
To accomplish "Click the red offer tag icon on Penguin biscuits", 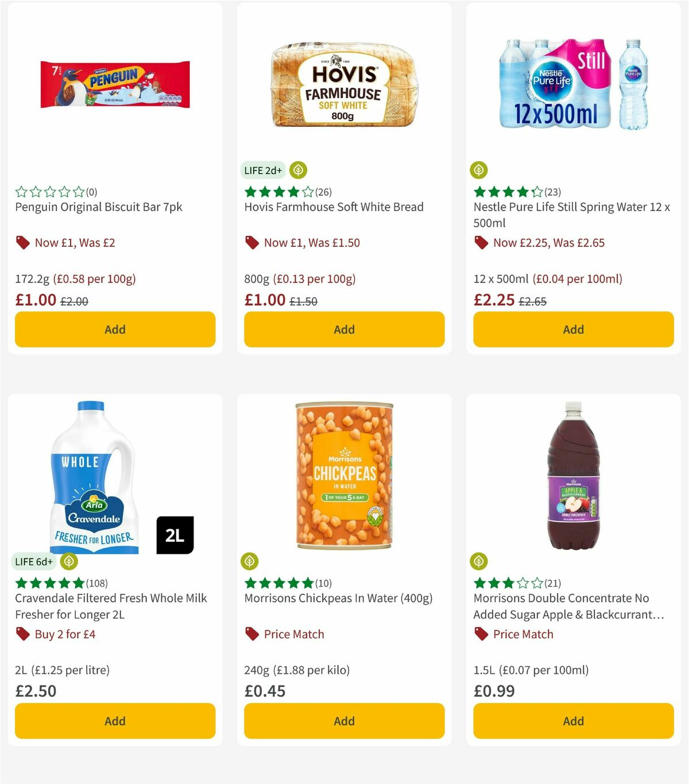I will (x=22, y=242).
